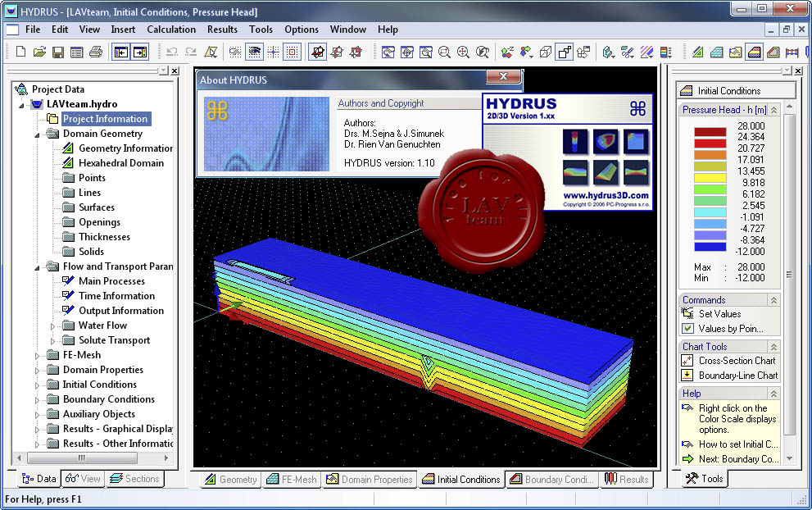Open the Calculation menu
Screen dimensions: 812x510
tap(171, 30)
